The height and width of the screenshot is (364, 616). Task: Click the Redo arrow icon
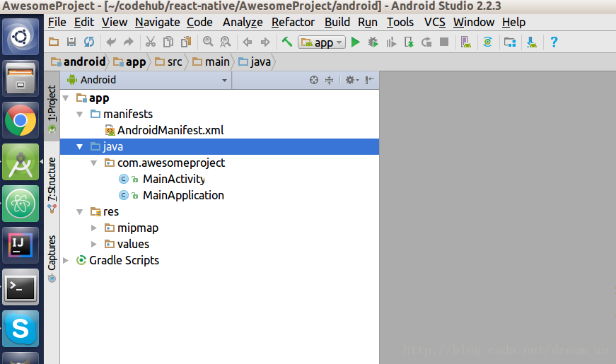[x=129, y=42]
